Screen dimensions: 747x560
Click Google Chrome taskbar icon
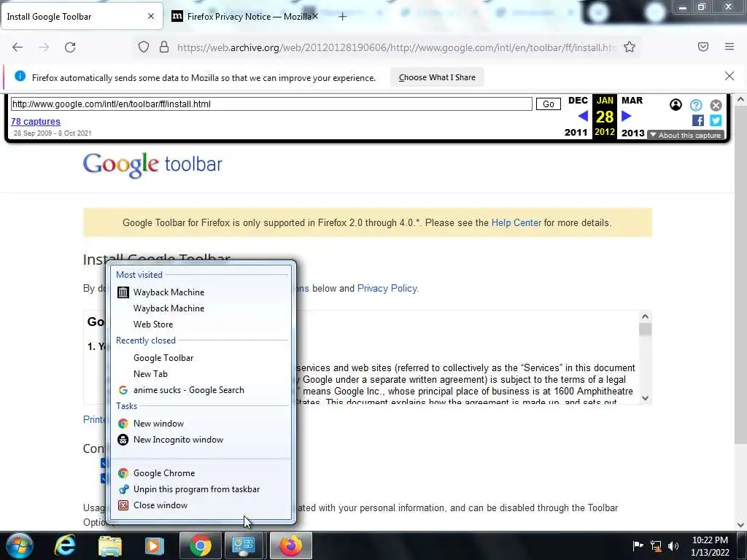pos(200,545)
